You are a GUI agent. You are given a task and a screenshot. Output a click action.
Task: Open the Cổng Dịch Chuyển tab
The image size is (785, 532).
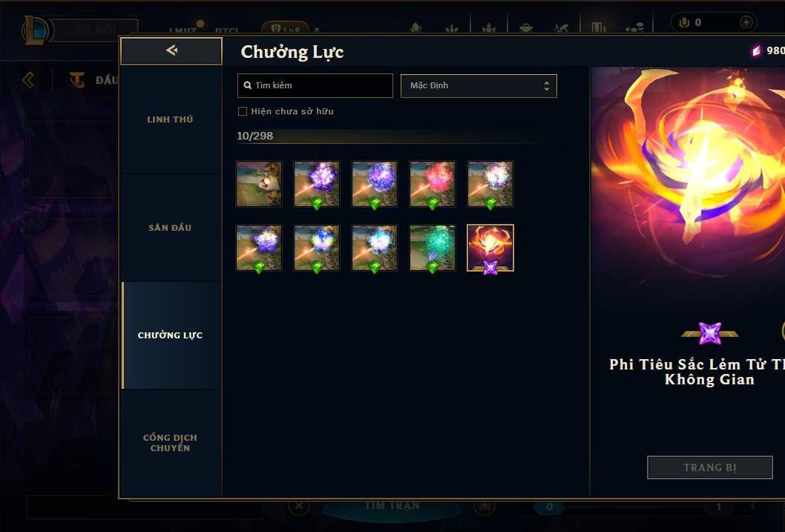(x=170, y=443)
